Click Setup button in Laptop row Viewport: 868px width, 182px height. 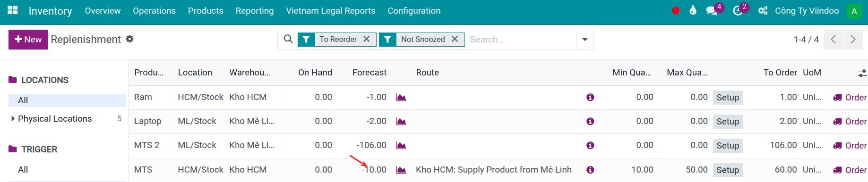pos(728,122)
